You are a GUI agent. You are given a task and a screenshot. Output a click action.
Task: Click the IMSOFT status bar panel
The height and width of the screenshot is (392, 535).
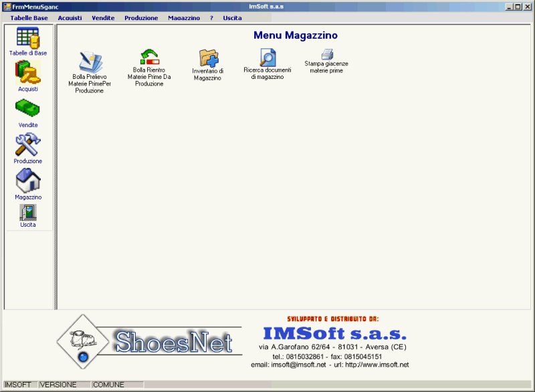coord(20,385)
